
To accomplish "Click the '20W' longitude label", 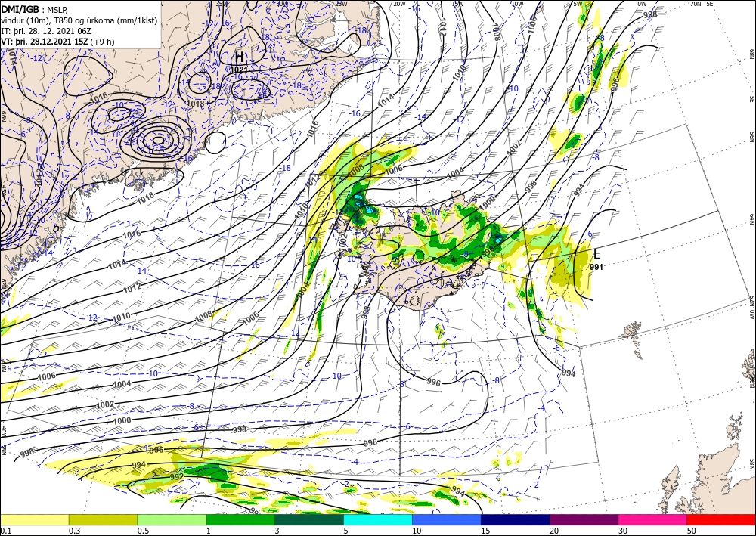I will point(398,4).
